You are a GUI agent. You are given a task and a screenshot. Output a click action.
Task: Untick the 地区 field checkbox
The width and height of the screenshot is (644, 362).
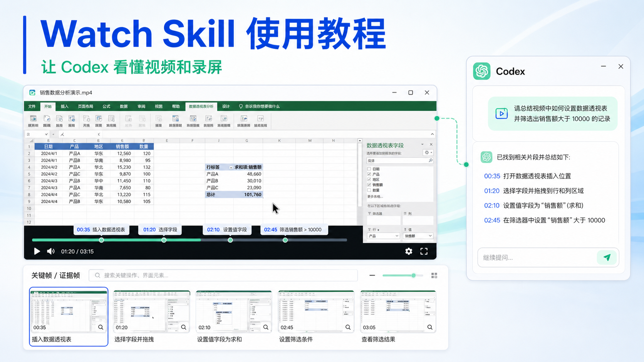click(369, 180)
